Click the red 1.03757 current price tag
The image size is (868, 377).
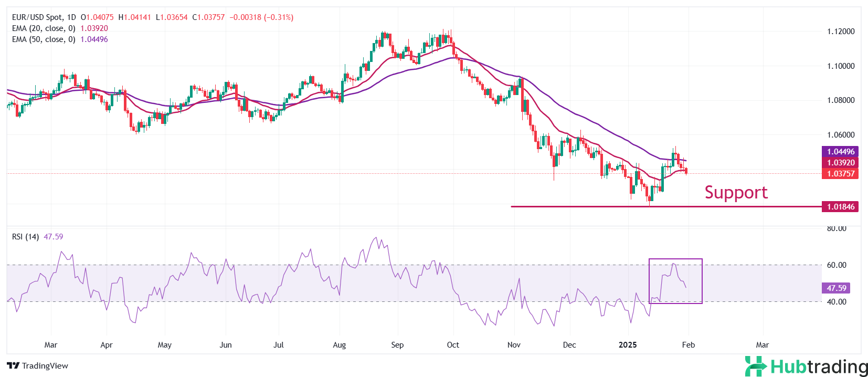[840, 174]
